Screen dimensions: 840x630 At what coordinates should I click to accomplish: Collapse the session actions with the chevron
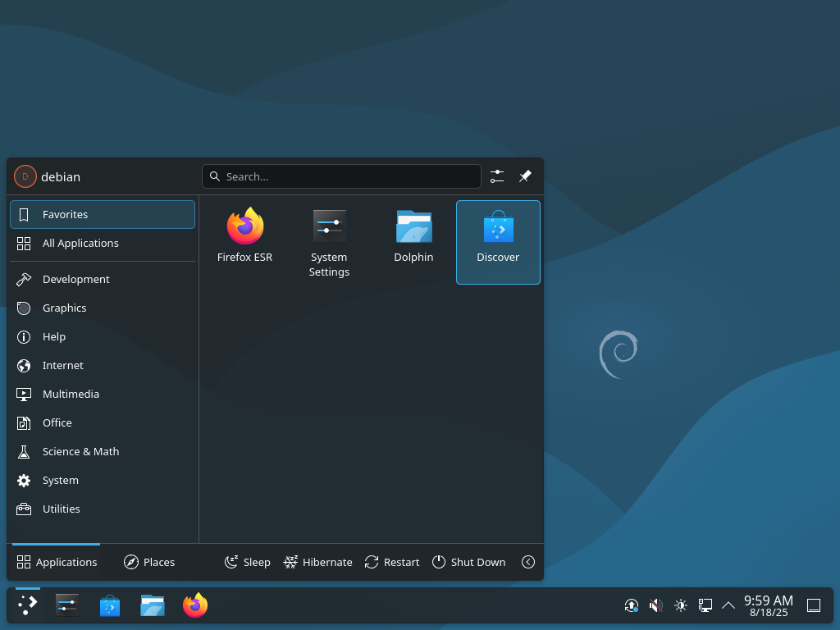[x=528, y=562]
